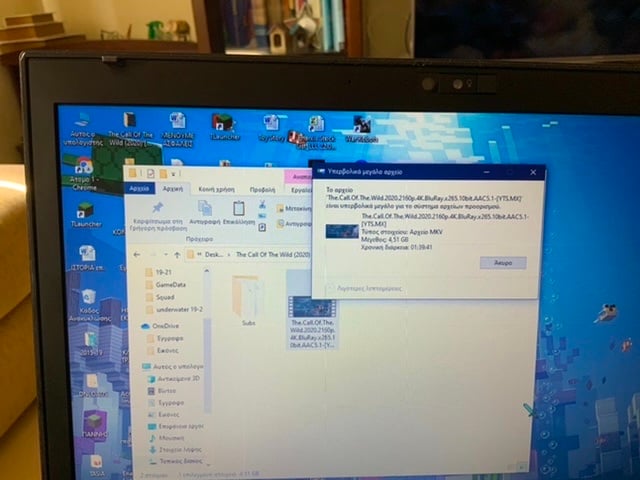Select Επιφάνεια εργασίας in navigation pane
This screenshot has height=480, width=640.
[176, 426]
